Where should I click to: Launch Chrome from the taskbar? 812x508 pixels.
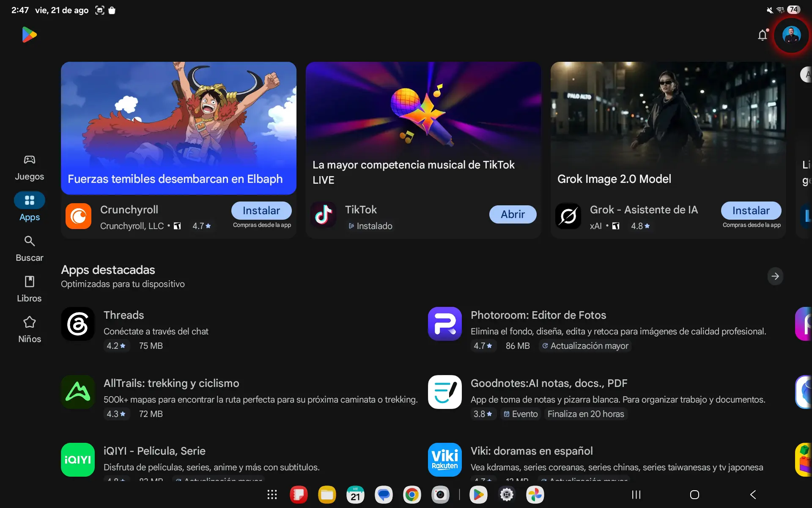(x=412, y=494)
